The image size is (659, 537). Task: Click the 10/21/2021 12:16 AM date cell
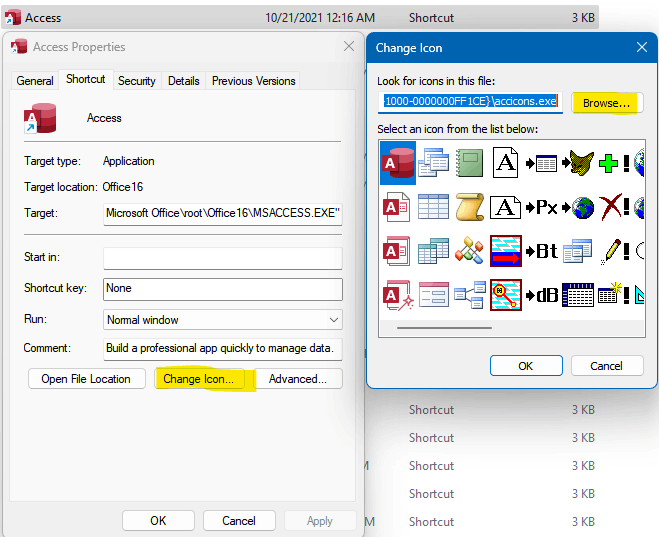[320, 18]
